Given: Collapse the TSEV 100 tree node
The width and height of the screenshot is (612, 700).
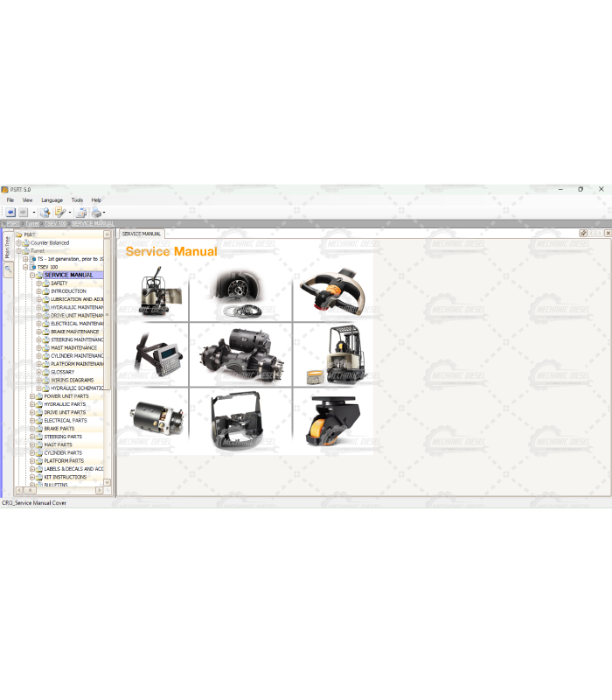Looking at the screenshot, I should (x=25, y=267).
